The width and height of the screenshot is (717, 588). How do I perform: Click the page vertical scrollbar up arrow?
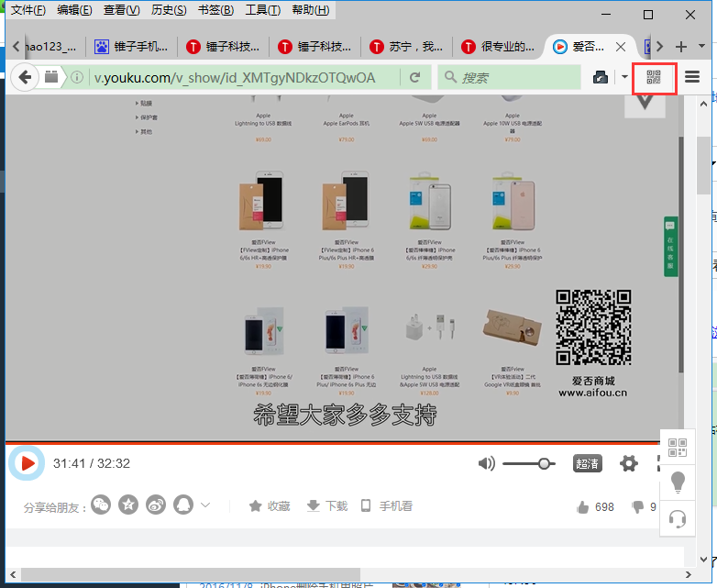(x=704, y=104)
